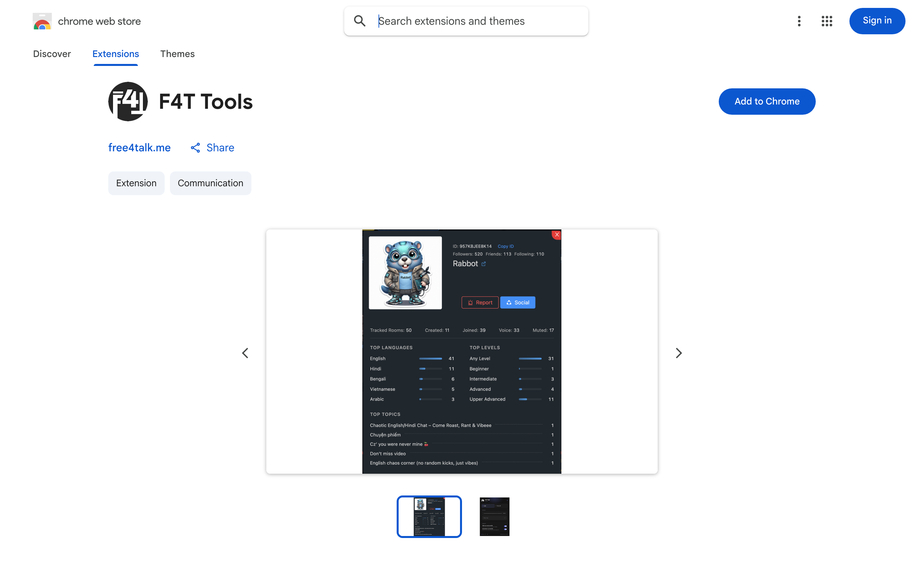Select the Extensions tab
This screenshot has width=924, height=567.
pos(115,54)
